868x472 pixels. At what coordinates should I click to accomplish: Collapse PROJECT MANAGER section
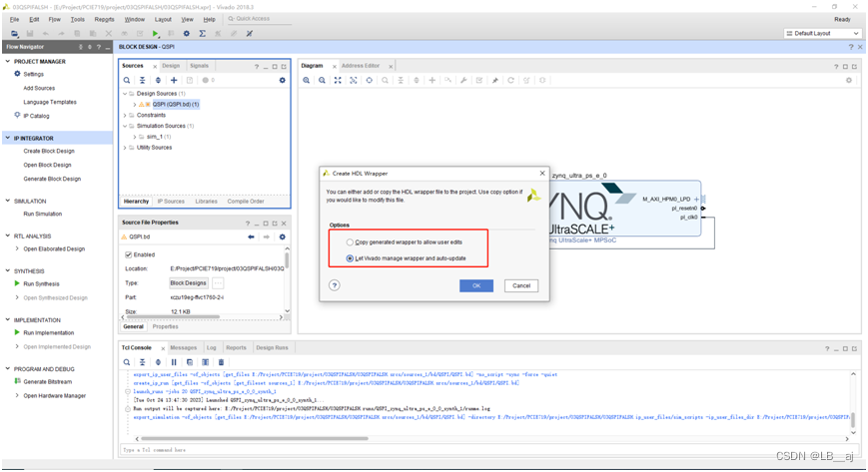[8, 62]
